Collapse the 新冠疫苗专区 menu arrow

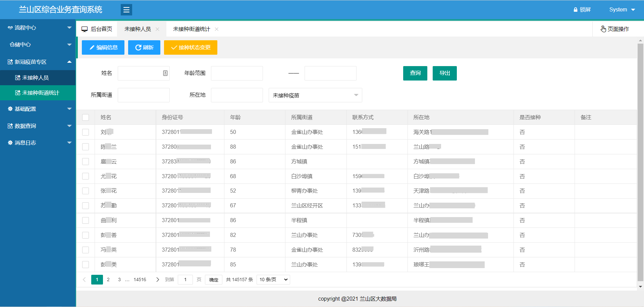69,62
